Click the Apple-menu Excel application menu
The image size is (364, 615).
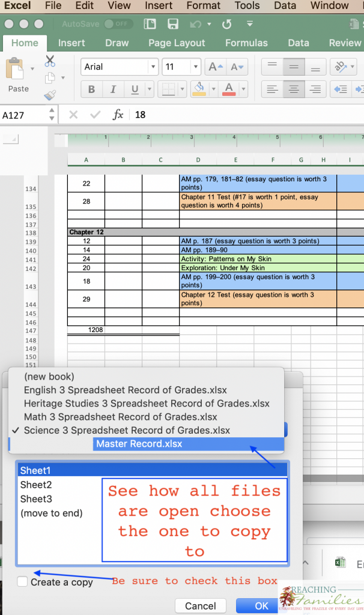point(17,5)
